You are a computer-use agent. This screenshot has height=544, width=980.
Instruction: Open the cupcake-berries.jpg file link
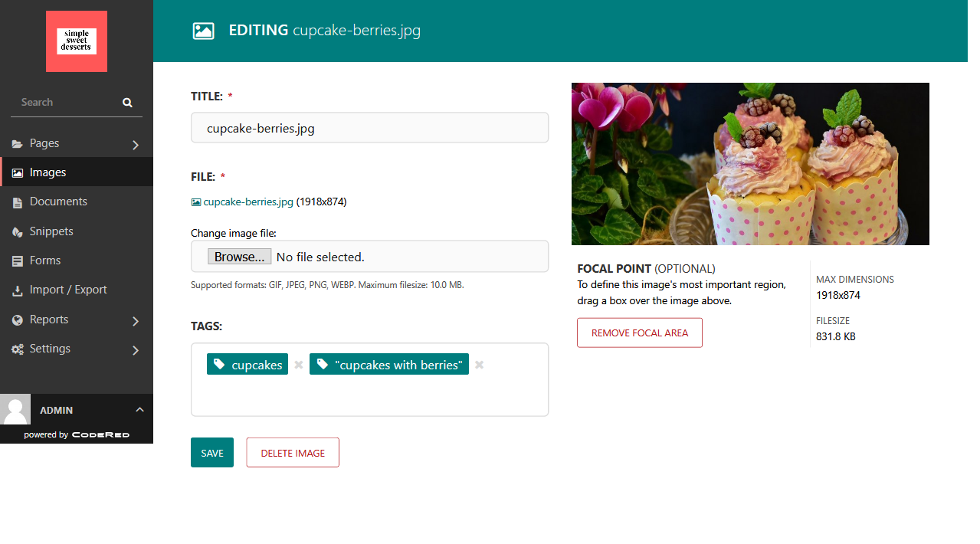247,202
